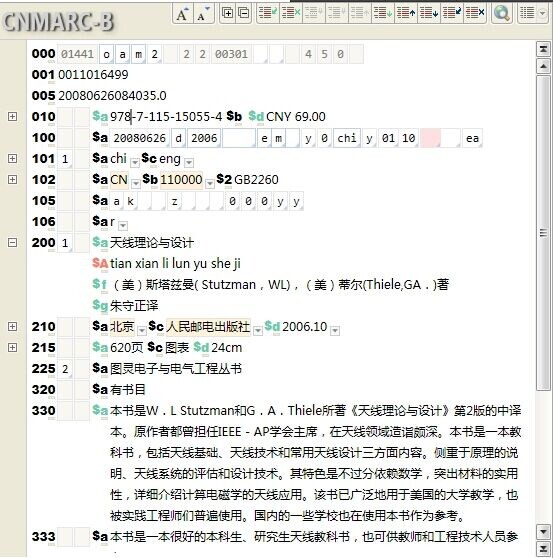
Task: Open the list view options dropdown arrow
Action: click(542, 13)
